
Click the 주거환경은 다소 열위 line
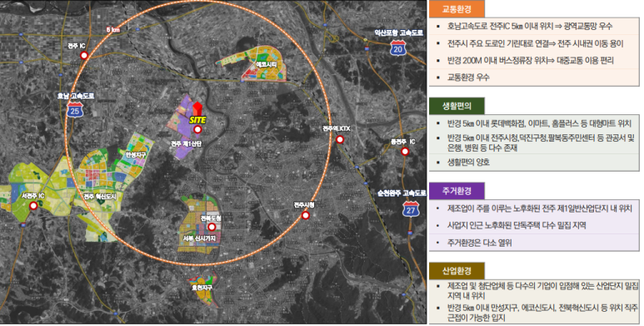[x=479, y=243]
